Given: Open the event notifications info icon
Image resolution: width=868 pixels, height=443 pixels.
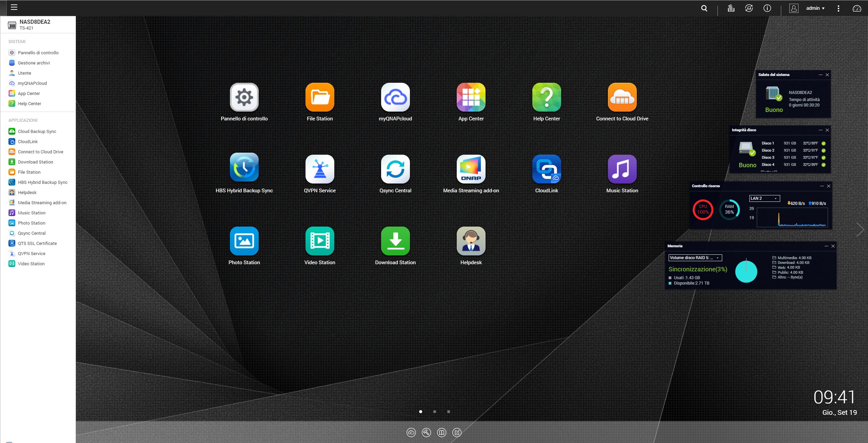Looking at the screenshot, I should coord(767,8).
